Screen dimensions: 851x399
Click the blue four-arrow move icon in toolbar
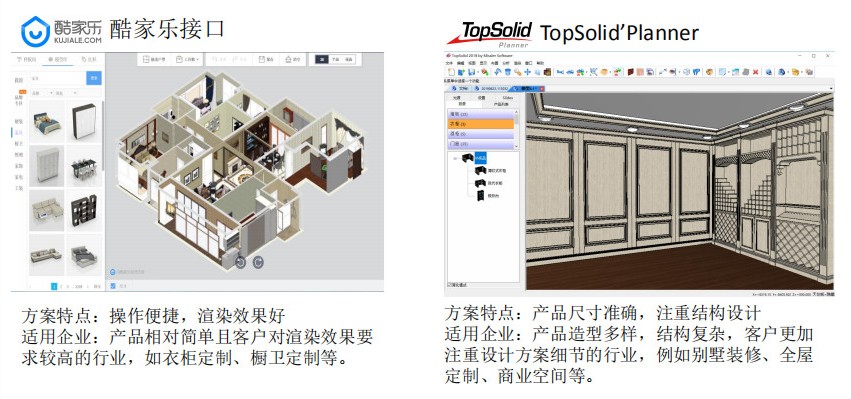click(528, 72)
